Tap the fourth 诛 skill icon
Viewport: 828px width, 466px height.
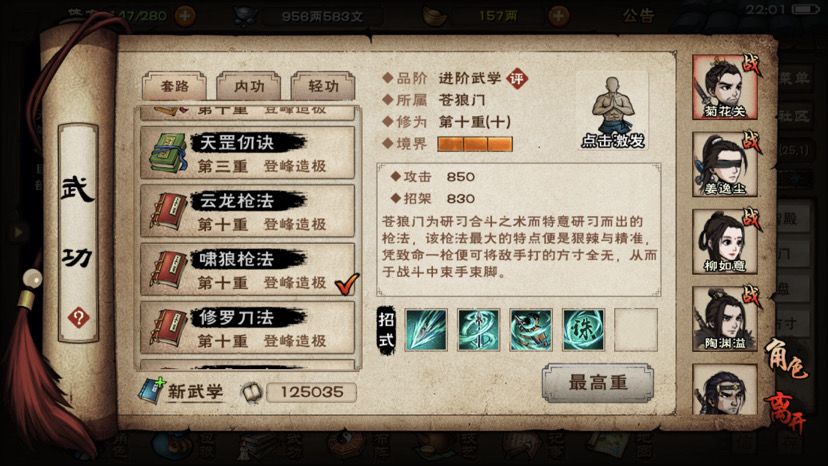584,330
